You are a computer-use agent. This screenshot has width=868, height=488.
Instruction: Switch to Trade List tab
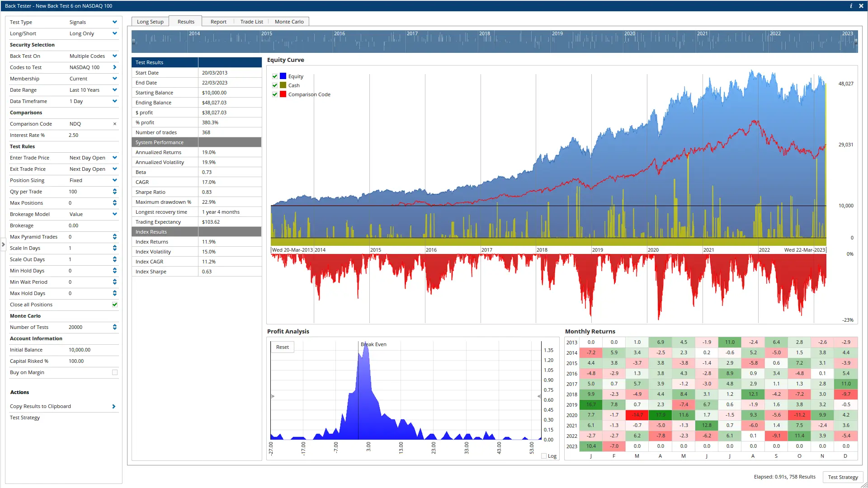(251, 22)
